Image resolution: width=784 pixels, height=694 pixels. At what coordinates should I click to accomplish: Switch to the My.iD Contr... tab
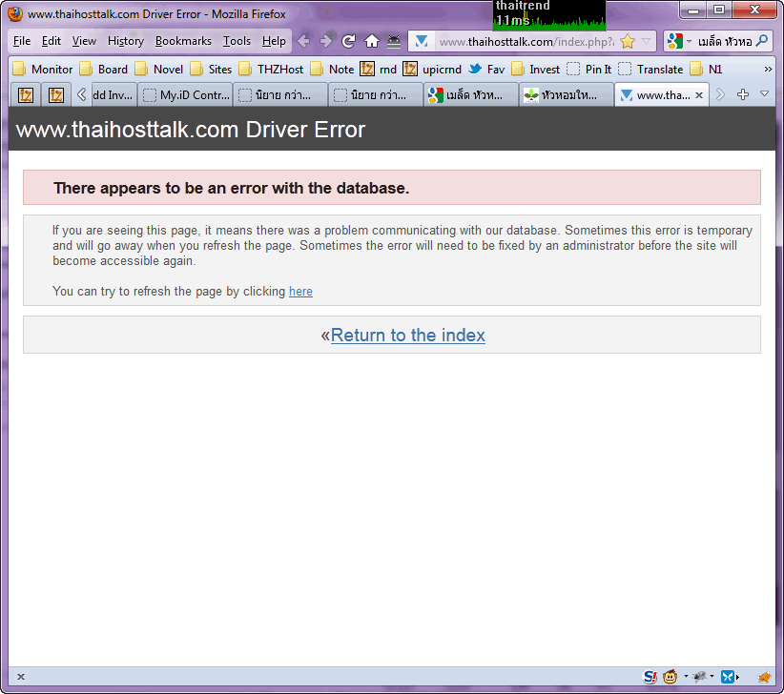point(185,95)
